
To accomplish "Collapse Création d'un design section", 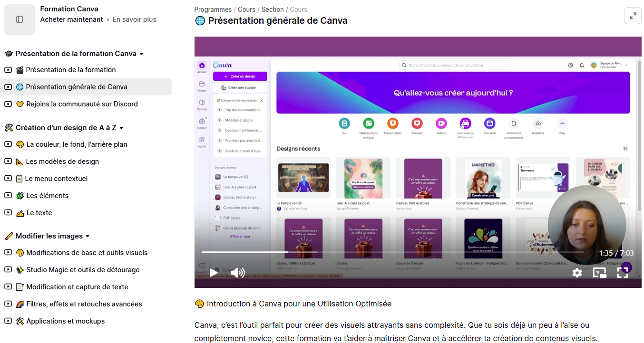I will tap(121, 128).
